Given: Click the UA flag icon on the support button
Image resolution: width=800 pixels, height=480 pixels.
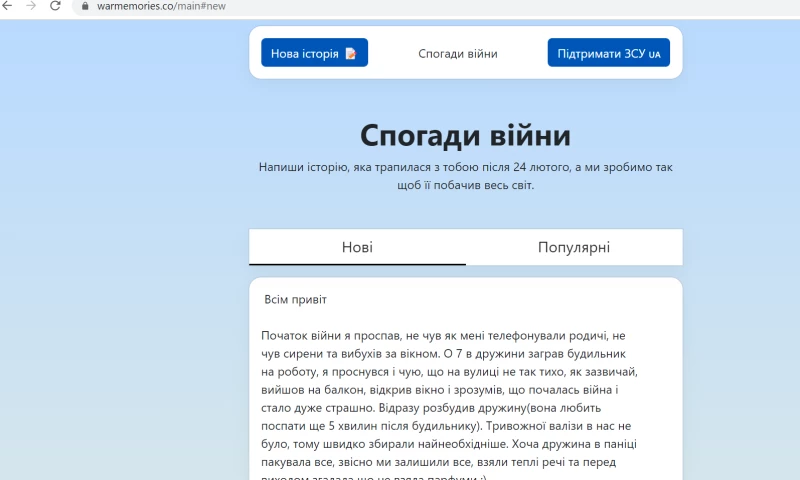Looking at the screenshot, I should (x=655, y=53).
